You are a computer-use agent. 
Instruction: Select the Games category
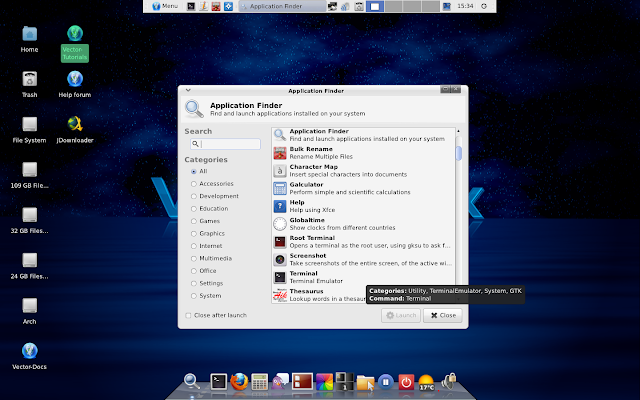205,221
